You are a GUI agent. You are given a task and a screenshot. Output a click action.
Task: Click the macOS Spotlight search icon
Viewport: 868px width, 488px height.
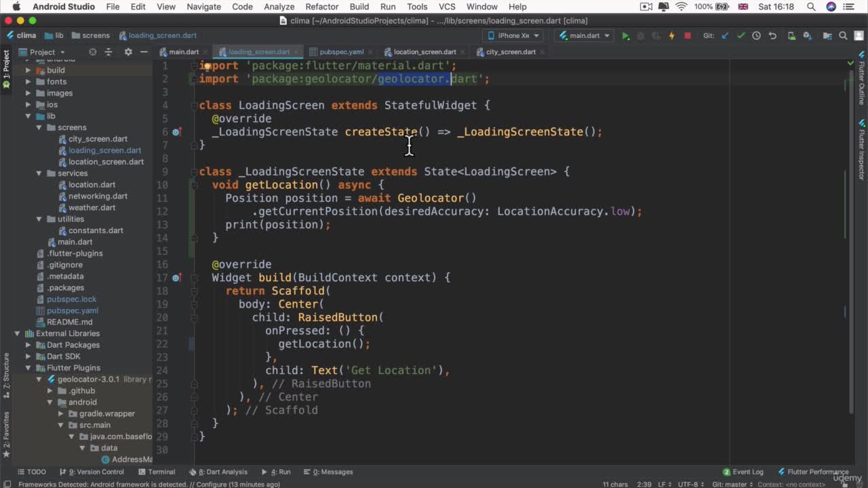point(811,7)
